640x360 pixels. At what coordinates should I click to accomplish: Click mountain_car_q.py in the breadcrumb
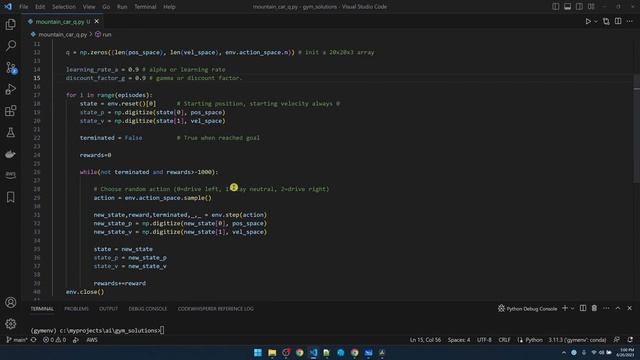62,35
